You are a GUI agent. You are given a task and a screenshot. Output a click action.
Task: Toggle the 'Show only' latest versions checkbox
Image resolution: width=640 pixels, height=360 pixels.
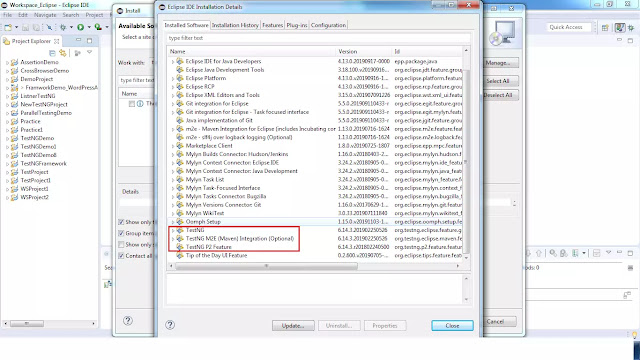pos(121,222)
